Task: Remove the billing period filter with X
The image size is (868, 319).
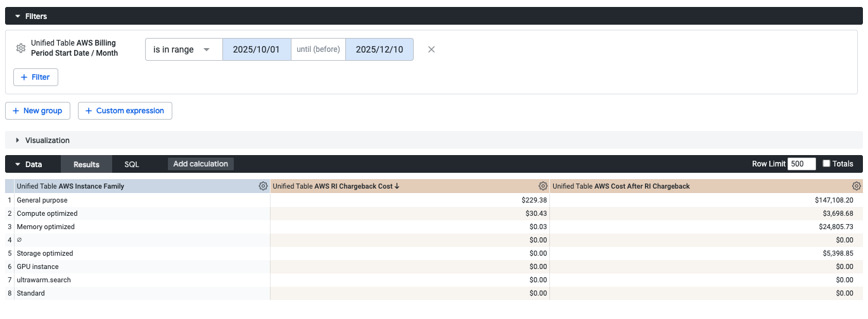Action: (x=431, y=49)
